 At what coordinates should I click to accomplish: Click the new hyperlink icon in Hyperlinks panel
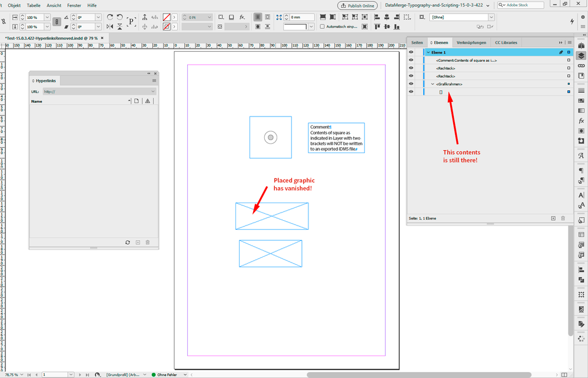tap(138, 242)
